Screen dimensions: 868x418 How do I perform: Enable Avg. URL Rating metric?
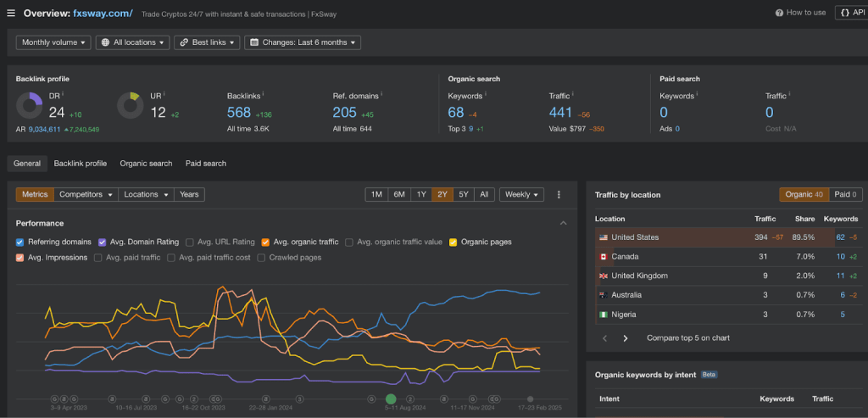tap(190, 242)
